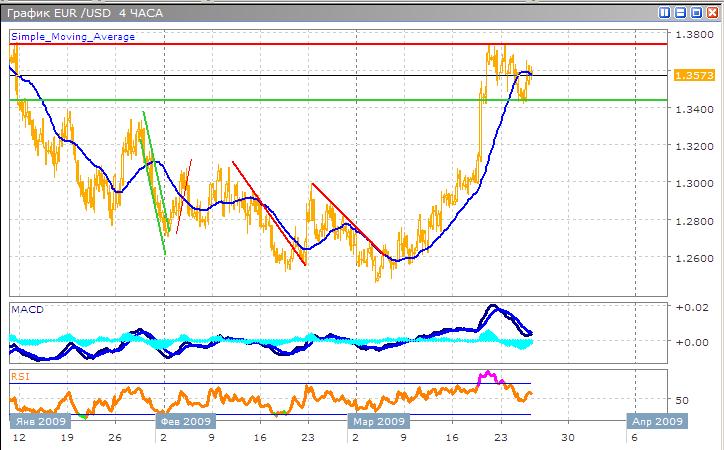Viewport: 724px width, 450px height.
Task: Click the MACD indicator label
Action: [x=28, y=310]
